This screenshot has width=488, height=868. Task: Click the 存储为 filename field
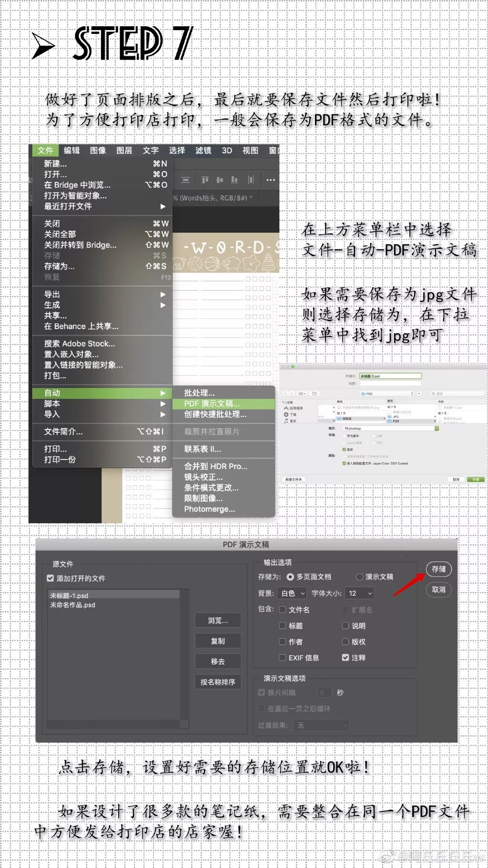tap(390, 376)
